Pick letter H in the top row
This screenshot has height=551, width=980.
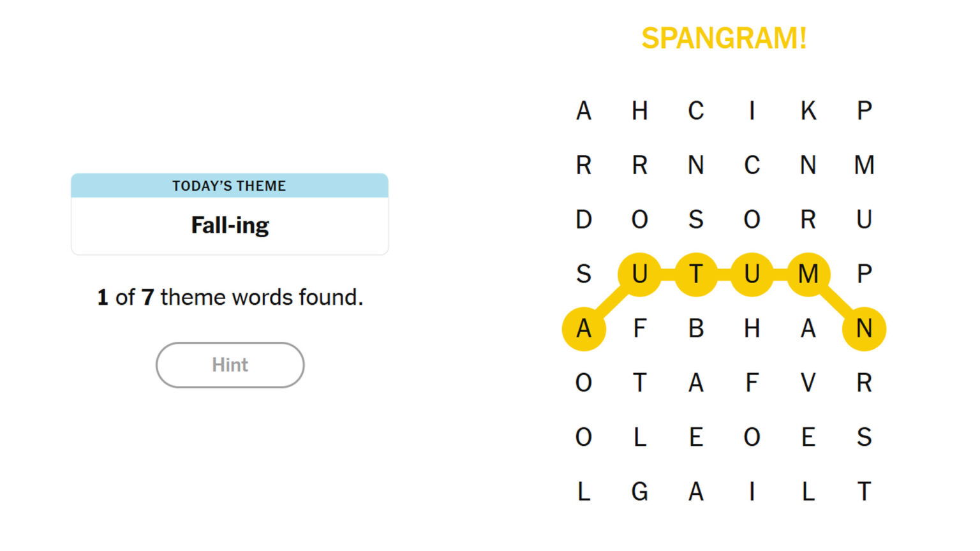pyautogui.click(x=639, y=111)
